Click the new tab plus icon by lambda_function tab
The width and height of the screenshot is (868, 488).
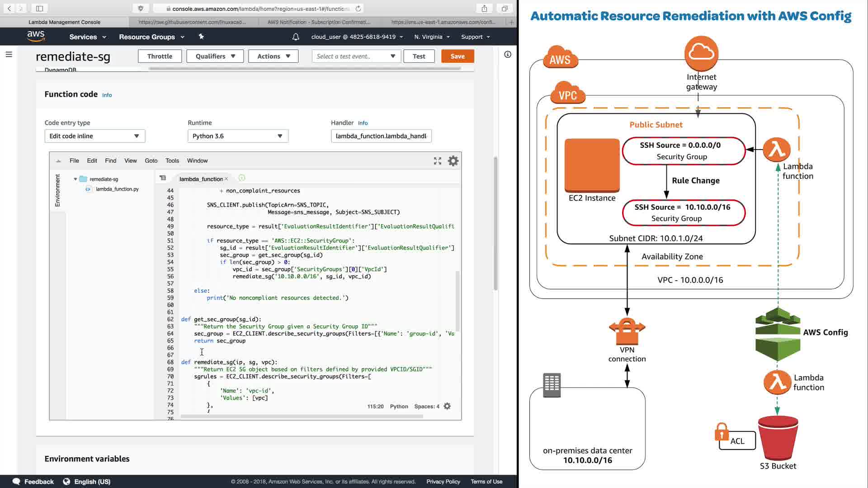pos(241,178)
